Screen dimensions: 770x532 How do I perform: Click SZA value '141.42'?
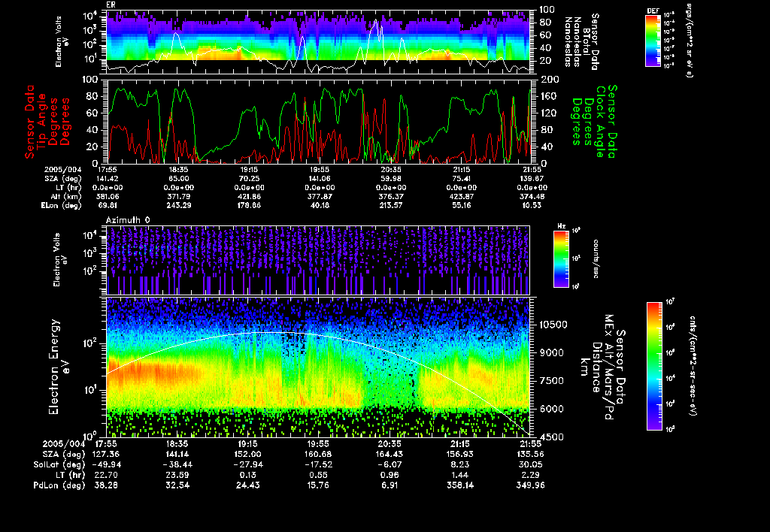(107, 179)
